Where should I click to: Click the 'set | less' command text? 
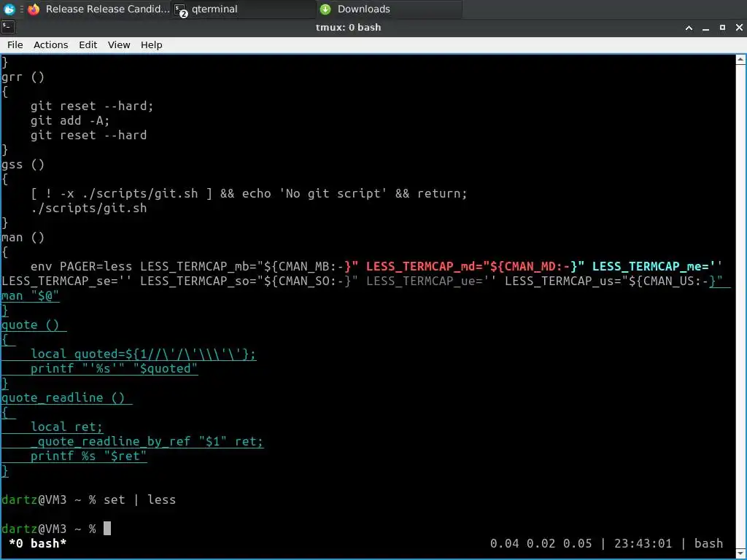139,499
